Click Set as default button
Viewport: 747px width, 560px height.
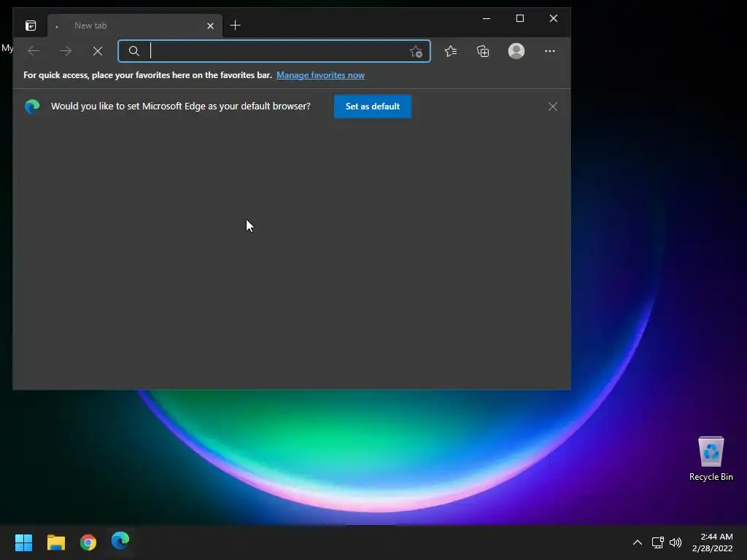click(373, 106)
